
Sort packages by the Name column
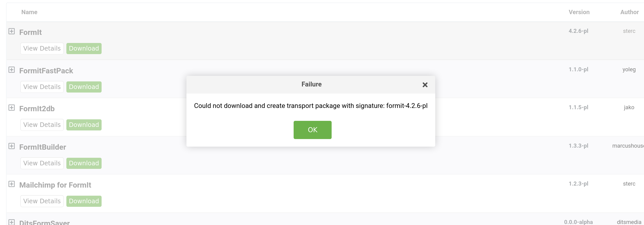(x=29, y=12)
